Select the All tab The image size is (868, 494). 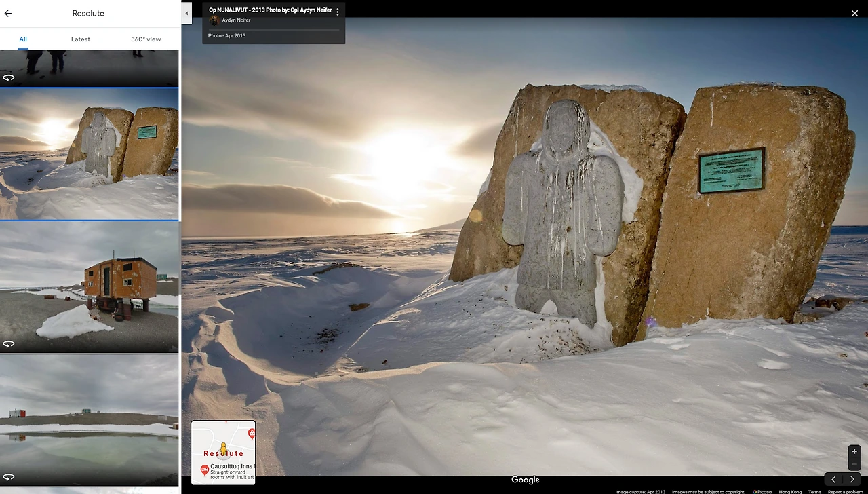click(23, 39)
